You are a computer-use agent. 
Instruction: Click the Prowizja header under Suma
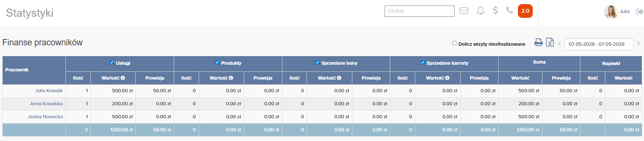coord(561,78)
